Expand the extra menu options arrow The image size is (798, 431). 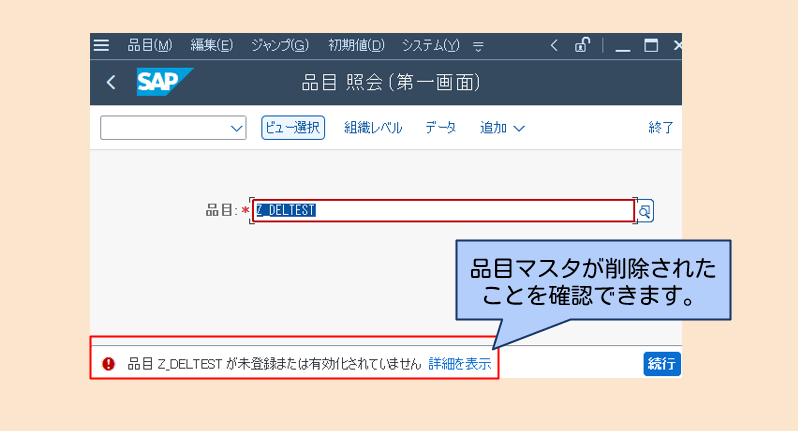point(478,46)
